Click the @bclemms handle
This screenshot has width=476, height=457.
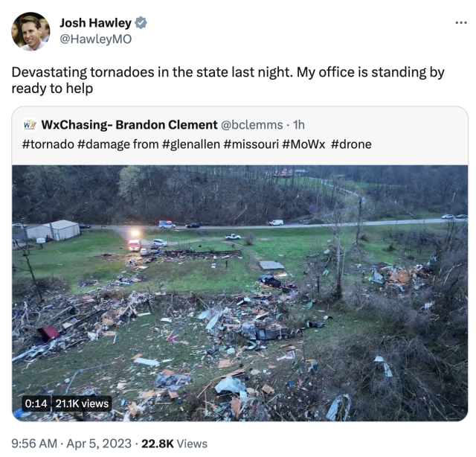pyautogui.click(x=253, y=124)
